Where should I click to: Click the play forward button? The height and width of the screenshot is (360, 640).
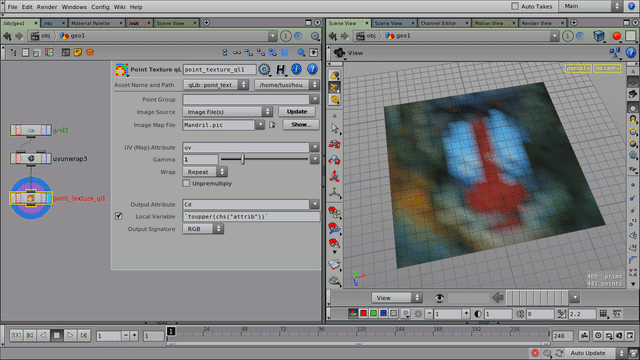(70, 336)
